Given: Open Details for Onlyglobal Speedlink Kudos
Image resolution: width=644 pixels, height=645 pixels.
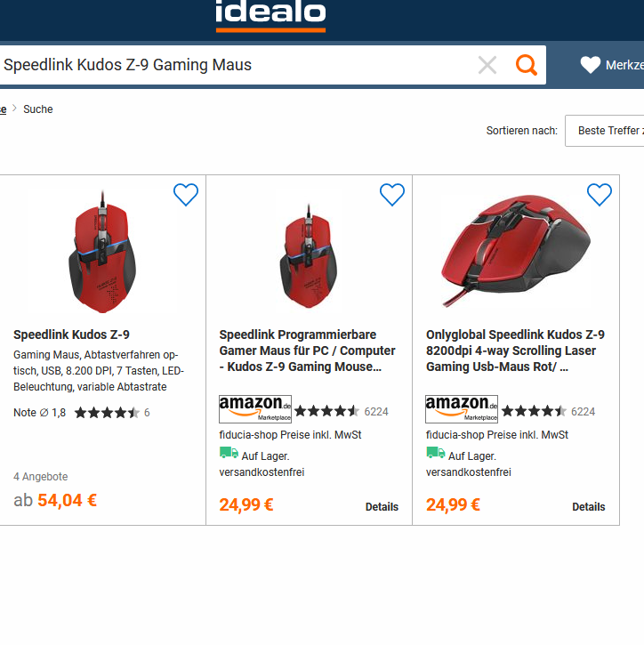Looking at the screenshot, I should (588, 506).
